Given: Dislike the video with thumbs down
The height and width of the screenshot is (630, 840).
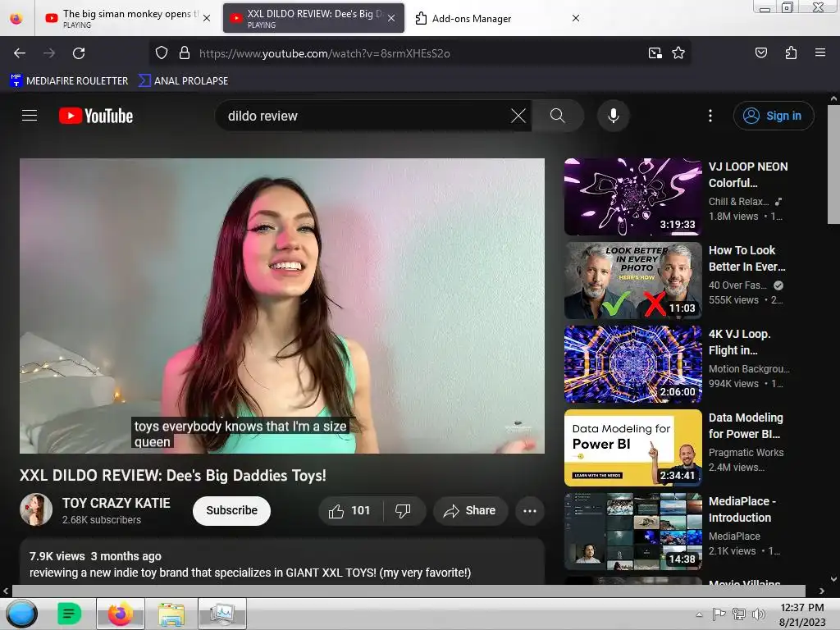Looking at the screenshot, I should [404, 510].
